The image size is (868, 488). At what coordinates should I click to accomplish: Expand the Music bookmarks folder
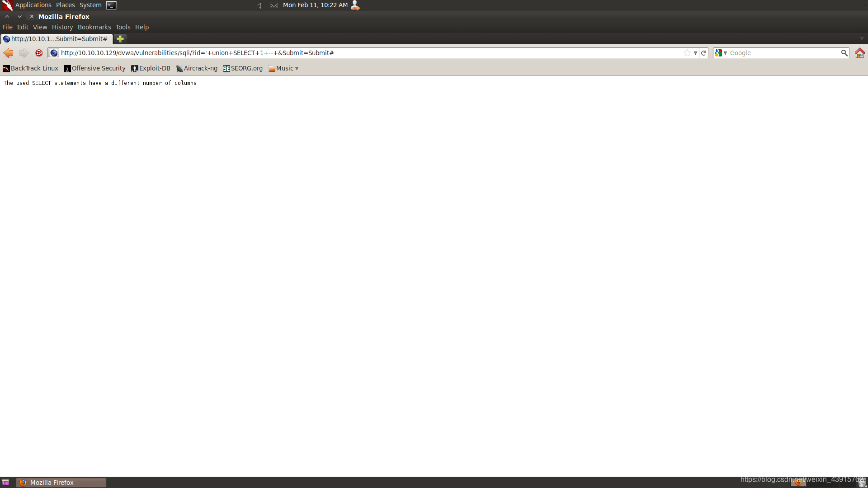coord(283,68)
